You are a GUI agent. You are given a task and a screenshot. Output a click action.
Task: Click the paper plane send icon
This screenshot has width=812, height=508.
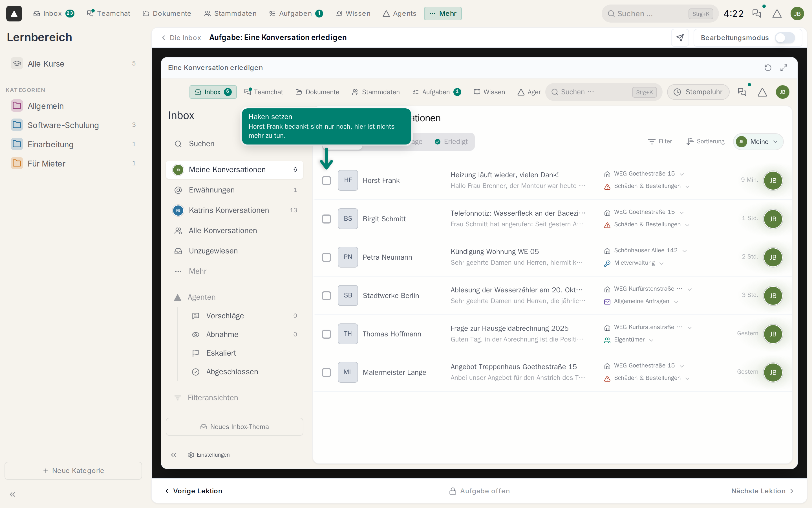[x=680, y=38]
